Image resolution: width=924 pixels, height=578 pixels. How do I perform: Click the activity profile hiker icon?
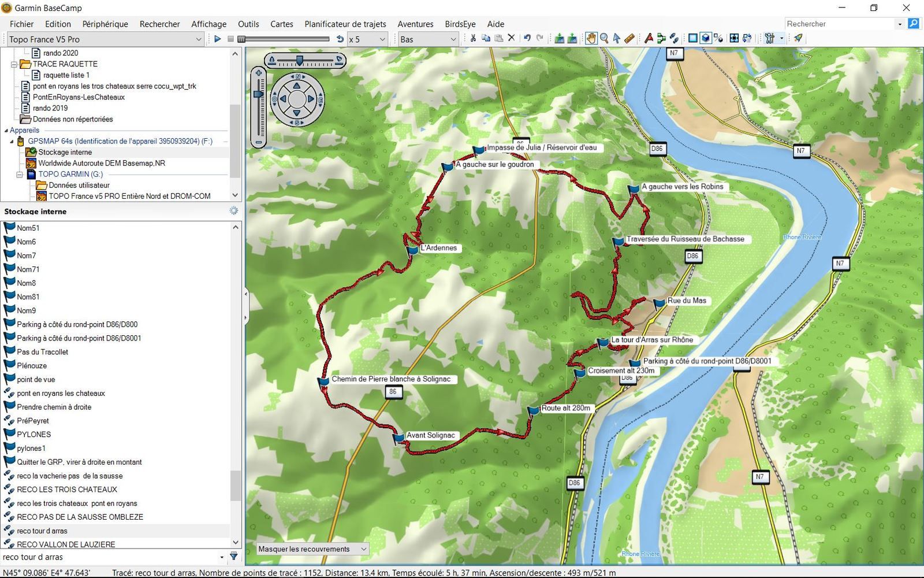(x=769, y=39)
